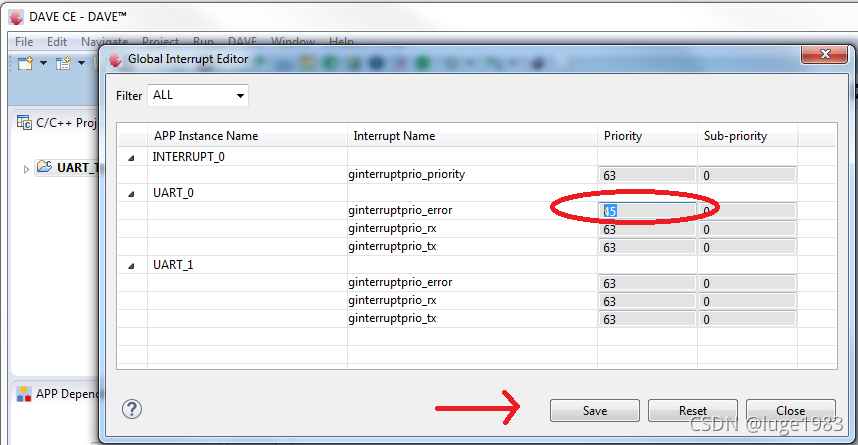Select UART_0 ginterruptprio_rx priority field
Screen dimensions: 858x445
point(647,229)
